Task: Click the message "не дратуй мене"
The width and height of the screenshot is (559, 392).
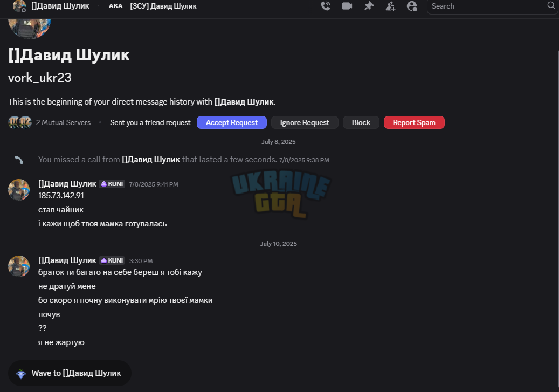Action: coord(67,286)
